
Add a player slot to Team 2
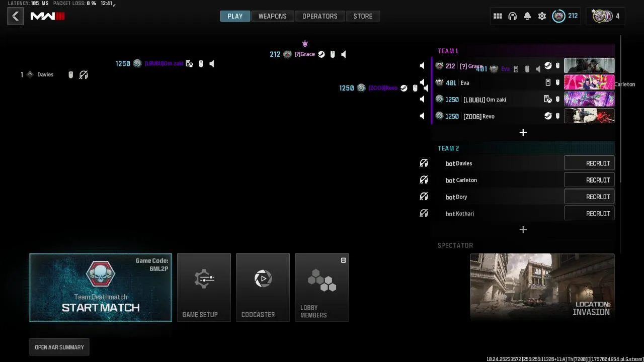point(523,230)
